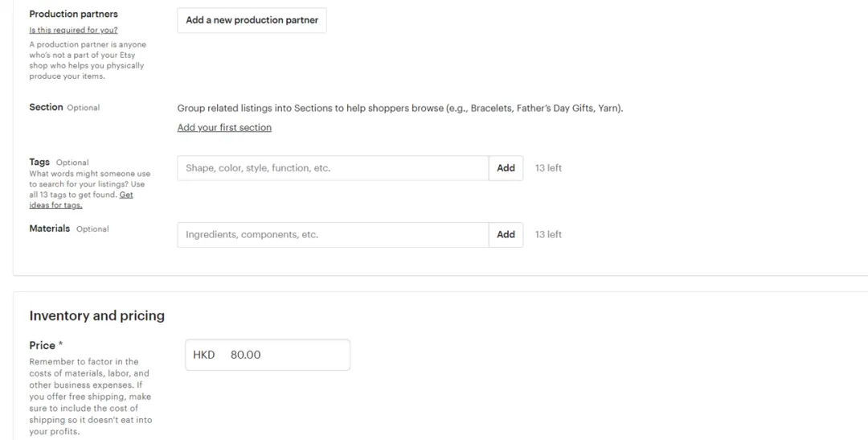Click '13 left' counter next to Tags
Screen dimensions: 868x440
[548, 168]
